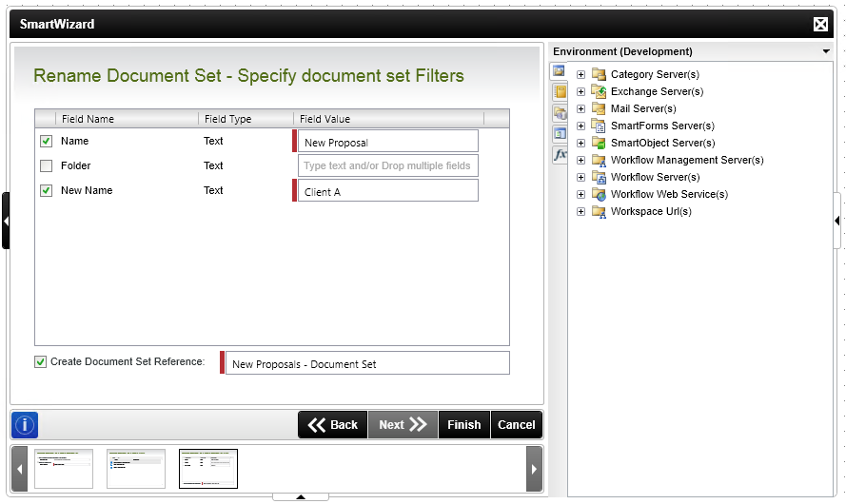Enable the Folder field checkbox
Viewport: 846px width, 504px height.
(x=46, y=165)
